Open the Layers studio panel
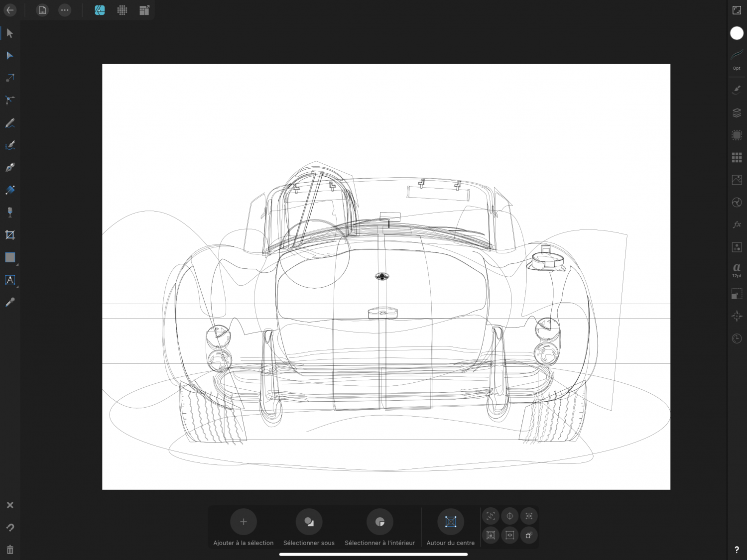This screenshot has width=747, height=560. (737, 113)
